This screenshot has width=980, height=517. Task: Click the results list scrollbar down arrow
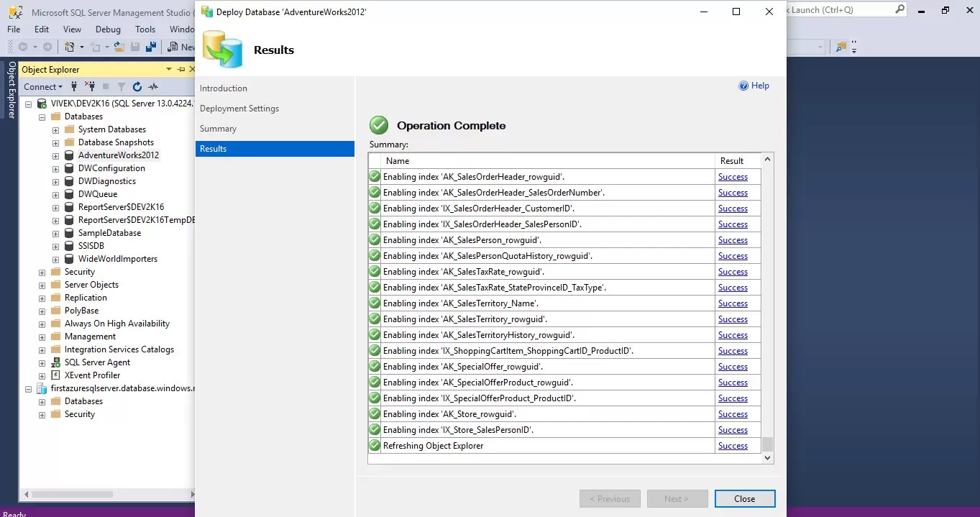[767, 457]
